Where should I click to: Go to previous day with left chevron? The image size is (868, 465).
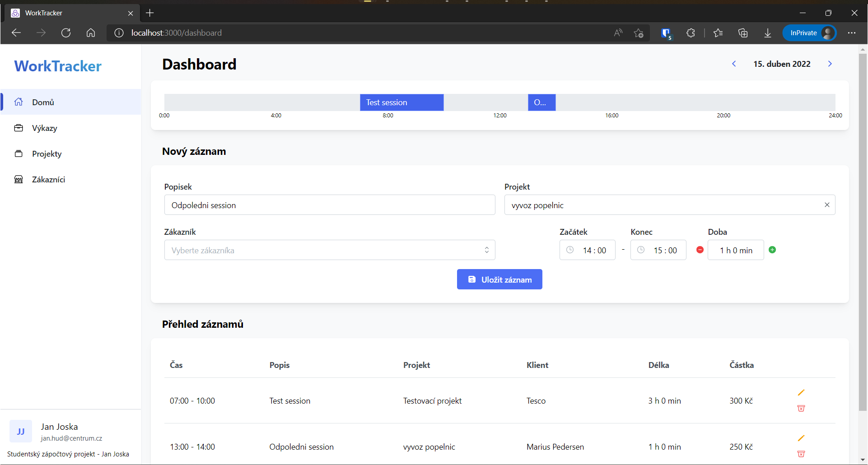coord(734,64)
